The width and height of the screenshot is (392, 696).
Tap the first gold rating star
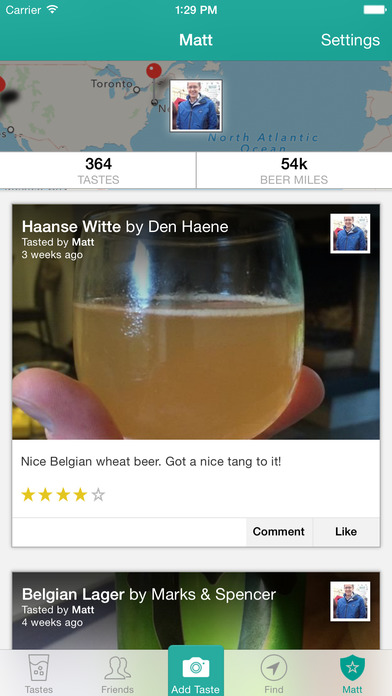click(28, 495)
